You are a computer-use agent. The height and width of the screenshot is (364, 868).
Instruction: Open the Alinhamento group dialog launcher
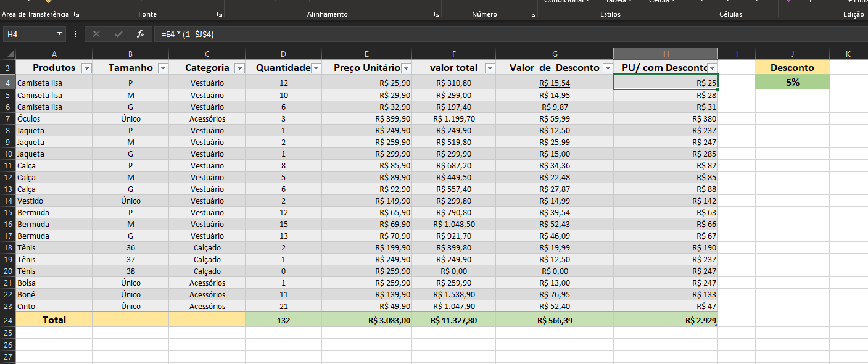pos(437,14)
